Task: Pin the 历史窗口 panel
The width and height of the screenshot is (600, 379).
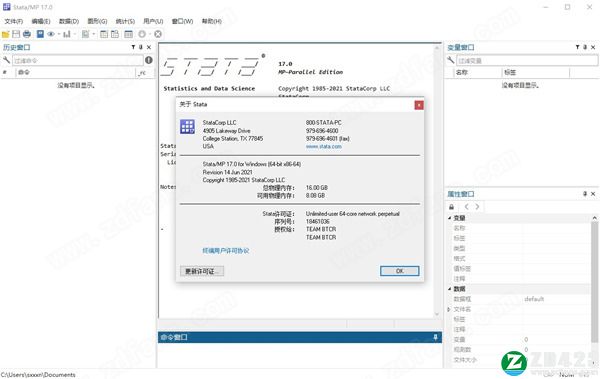Action: 141,47
